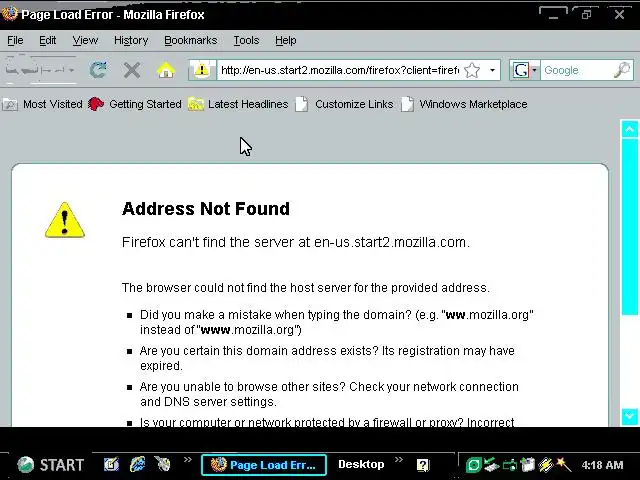
Task: Open the History menu
Action: (x=131, y=40)
